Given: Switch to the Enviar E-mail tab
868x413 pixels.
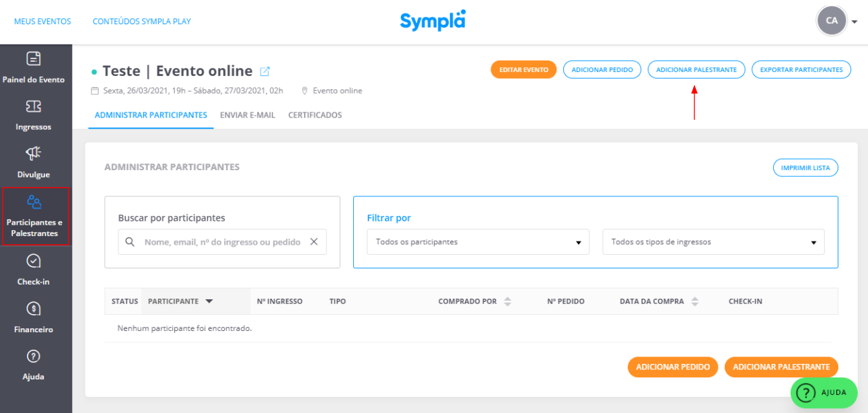Looking at the screenshot, I should tap(248, 115).
